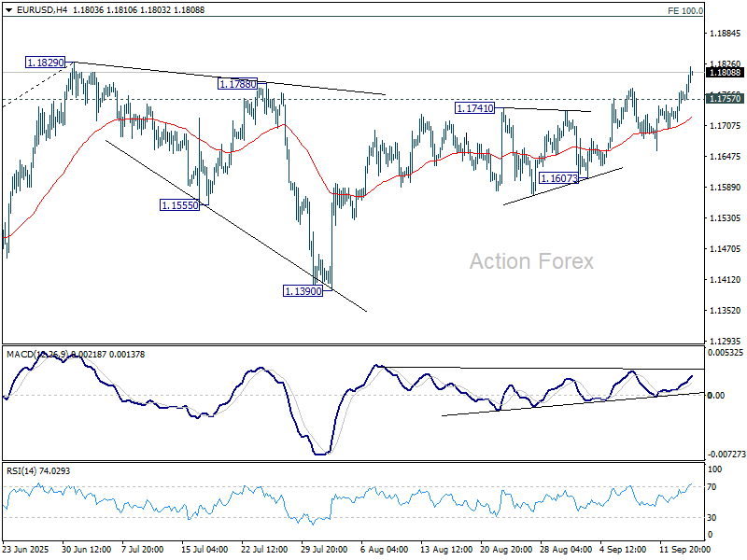Click the 1.15550 low price label
The image size is (747, 560).
(x=179, y=204)
